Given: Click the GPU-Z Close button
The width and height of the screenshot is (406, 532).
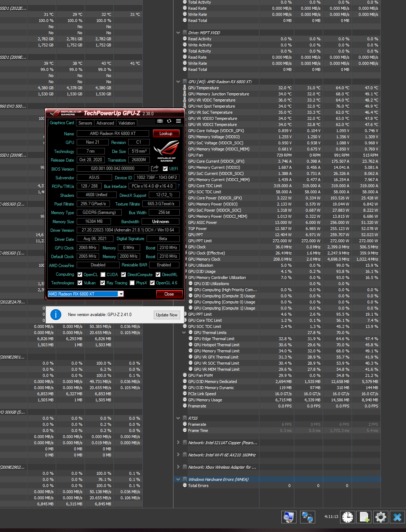Looking at the screenshot, I should click(169, 294).
